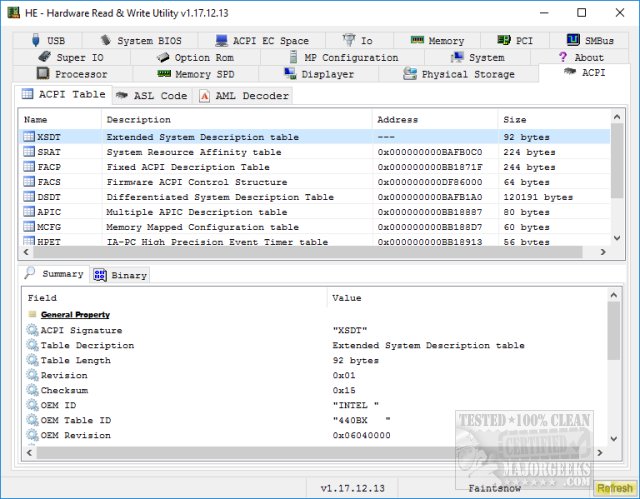This screenshot has width=640, height=499.
Task: Select the Table Length field row
Action: point(314,360)
